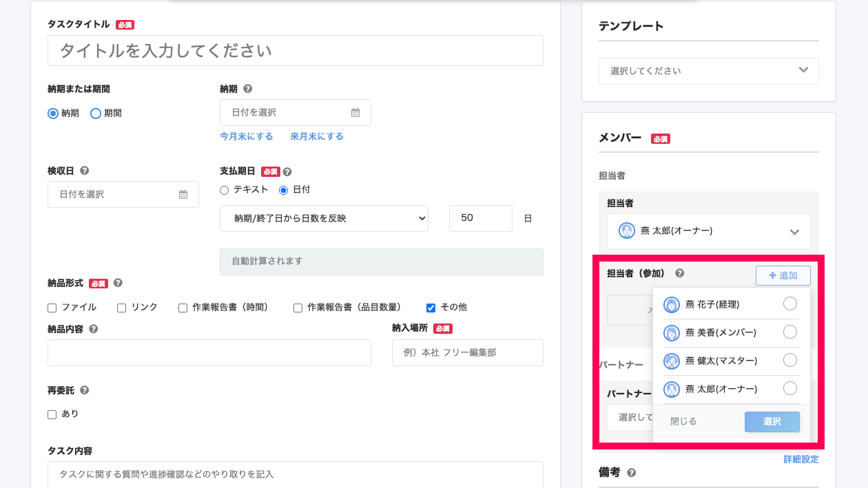The height and width of the screenshot is (488, 868).
Task: Click help icon next to 担当者（参加）
Action: (679, 273)
